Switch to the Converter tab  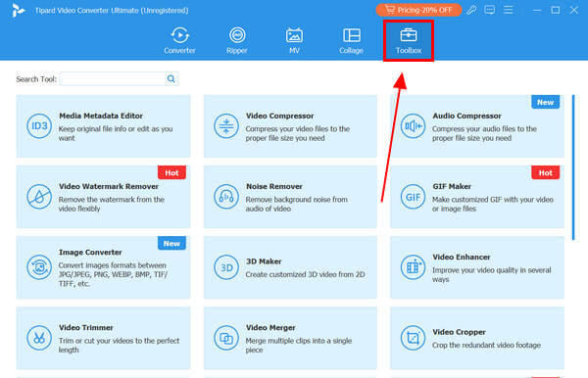pyautogui.click(x=179, y=40)
